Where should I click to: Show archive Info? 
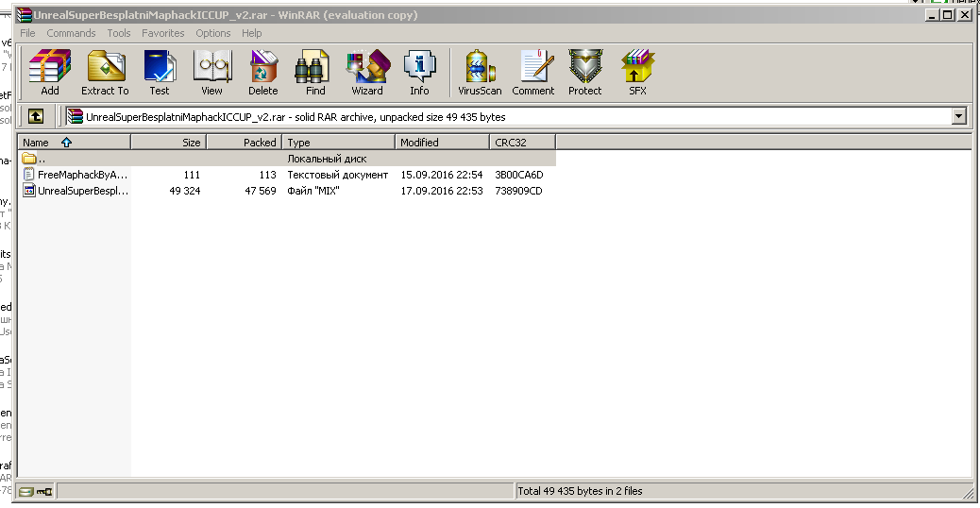[x=419, y=73]
